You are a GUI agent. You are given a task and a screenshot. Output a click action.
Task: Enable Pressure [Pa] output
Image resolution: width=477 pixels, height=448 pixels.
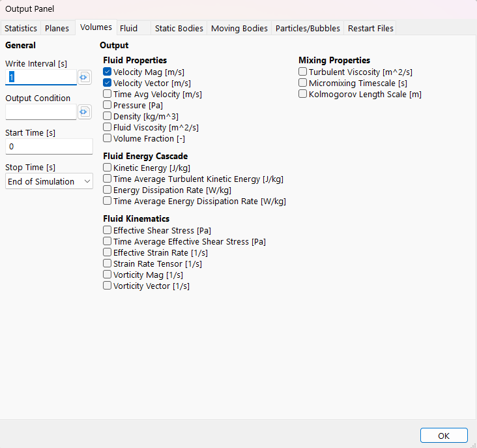pos(108,106)
